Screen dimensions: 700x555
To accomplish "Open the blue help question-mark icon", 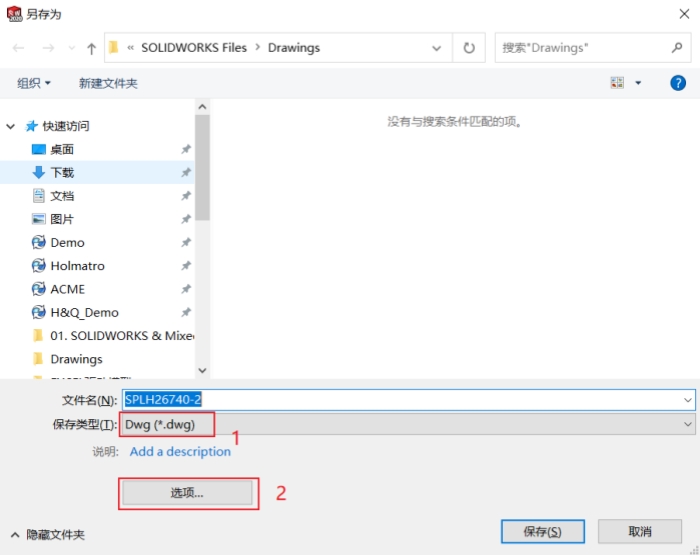I will click(x=678, y=83).
